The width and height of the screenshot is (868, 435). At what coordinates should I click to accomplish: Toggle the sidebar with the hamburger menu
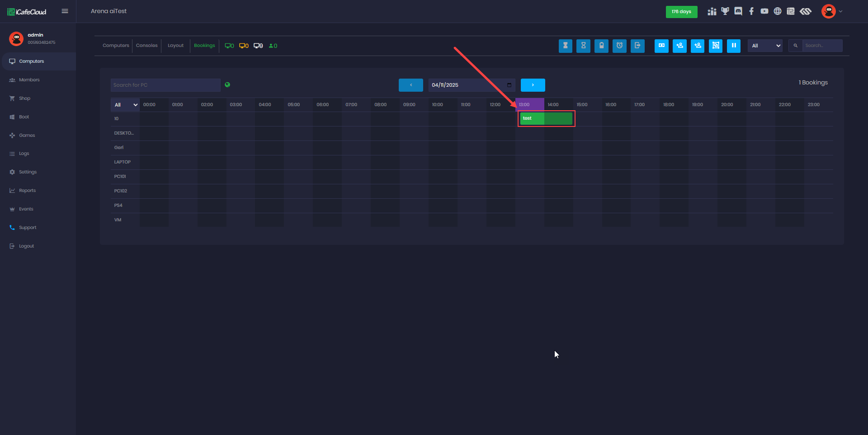point(65,11)
